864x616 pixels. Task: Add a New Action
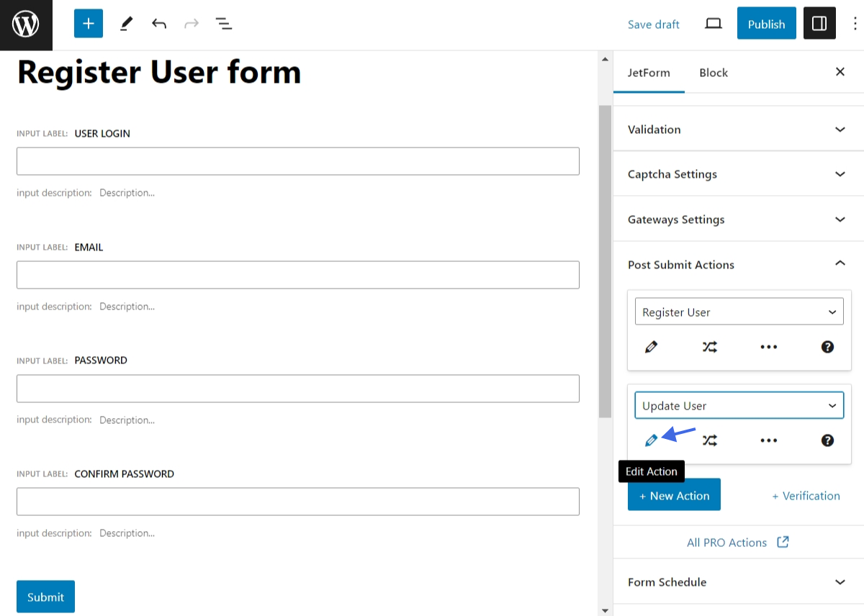674,494
